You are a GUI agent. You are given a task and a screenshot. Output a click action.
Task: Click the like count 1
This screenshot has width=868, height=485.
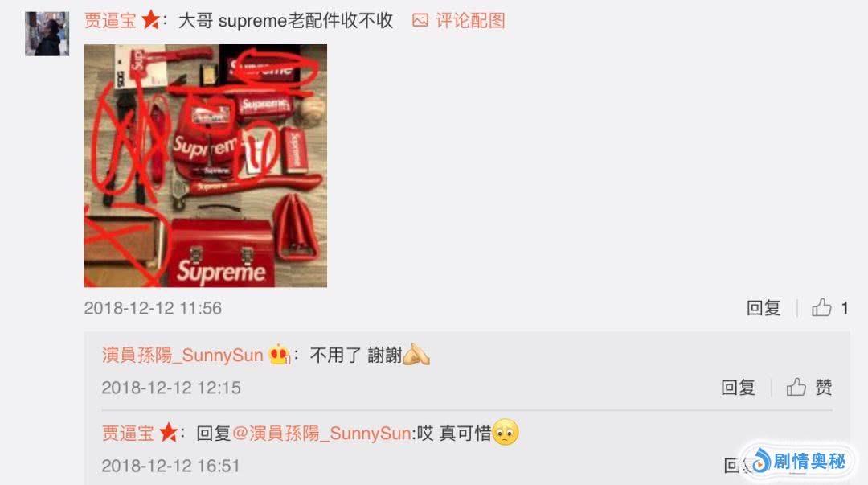(x=844, y=307)
